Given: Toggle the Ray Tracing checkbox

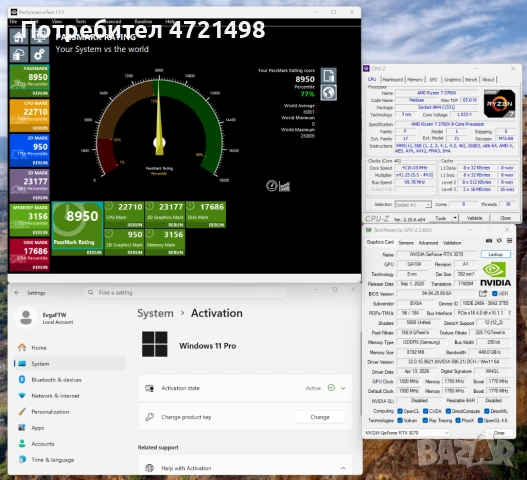Looking at the screenshot, I should coord(425,420).
